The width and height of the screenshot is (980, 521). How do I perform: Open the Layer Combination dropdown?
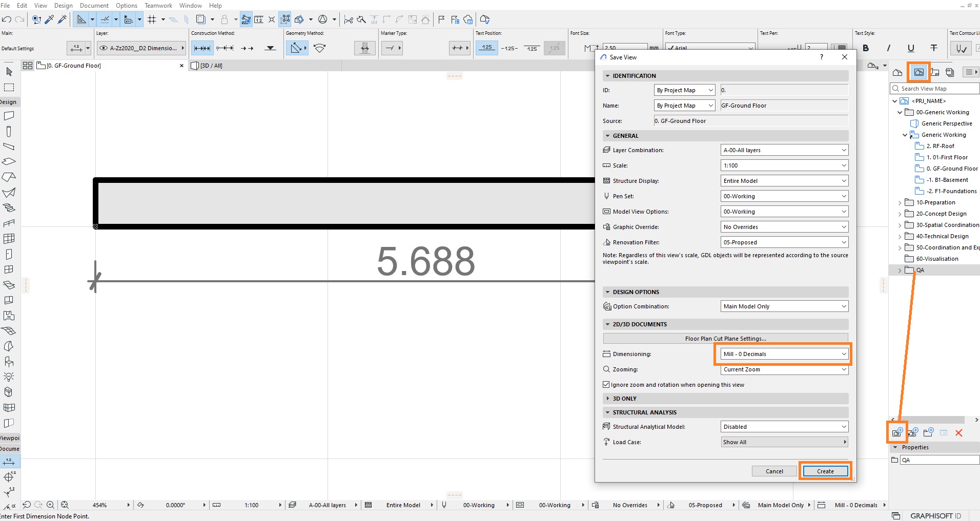tap(784, 150)
